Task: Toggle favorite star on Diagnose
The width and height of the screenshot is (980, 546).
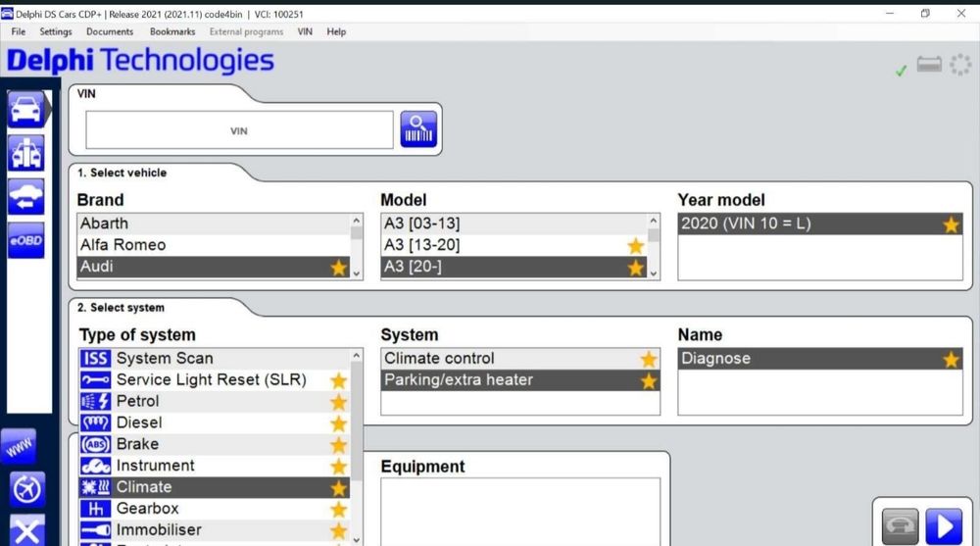Action: 952,360
